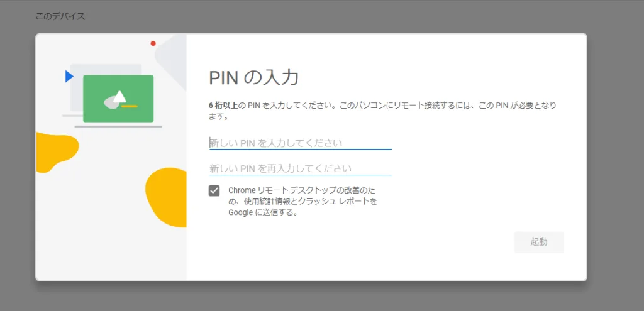
Task: Focus the PIN re-entry confirmation field
Action: [300, 168]
